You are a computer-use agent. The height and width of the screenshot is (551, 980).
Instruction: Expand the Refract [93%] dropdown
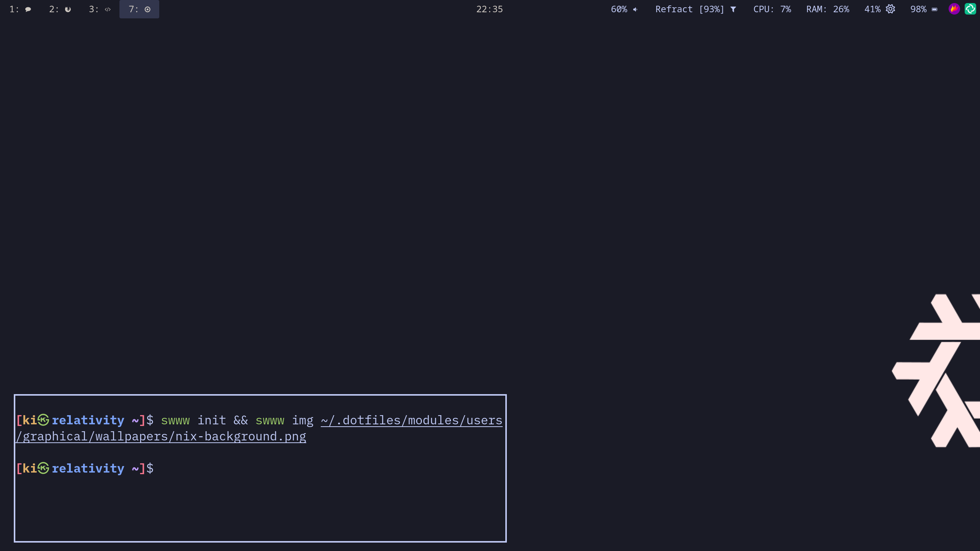(689, 9)
